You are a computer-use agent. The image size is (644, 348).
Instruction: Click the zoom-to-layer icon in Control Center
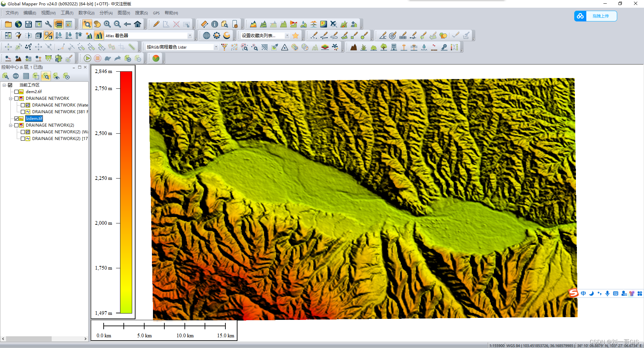pos(46,76)
